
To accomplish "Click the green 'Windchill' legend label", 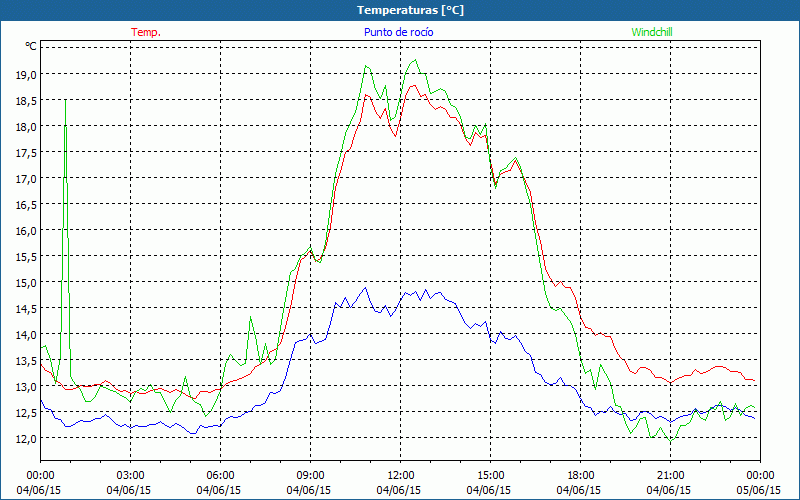I will (652, 32).
